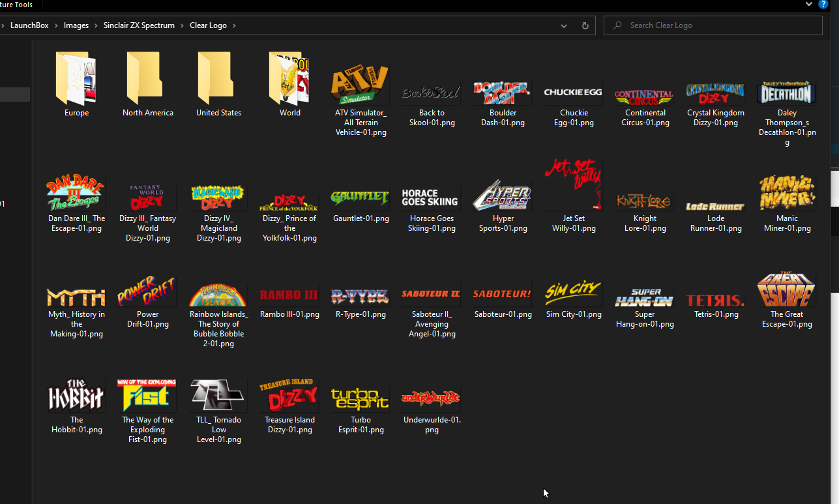Expand chevron after Sinclair ZX Spectrum breadcrumb
The width and height of the screenshot is (839, 504).
[182, 25]
